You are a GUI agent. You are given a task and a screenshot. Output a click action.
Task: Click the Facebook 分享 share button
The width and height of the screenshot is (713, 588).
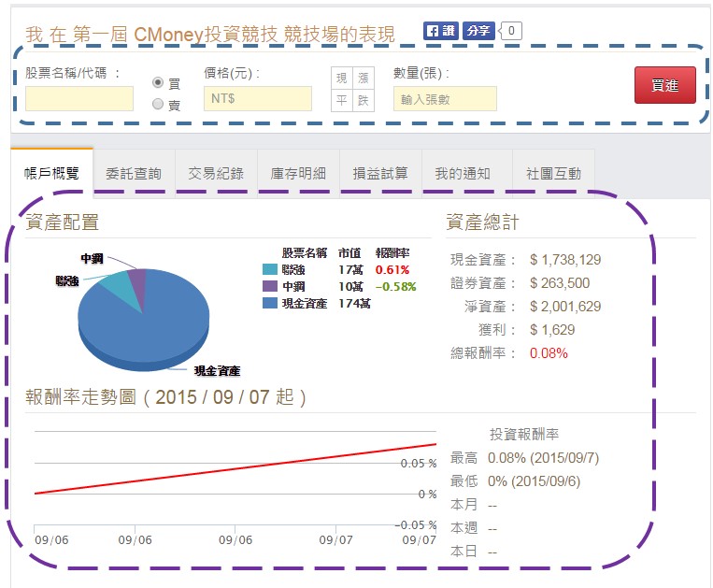(x=478, y=31)
